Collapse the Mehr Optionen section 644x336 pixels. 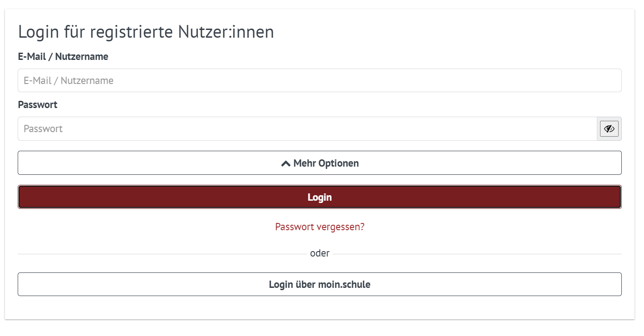pyautogui.click(x=319, y=163)
